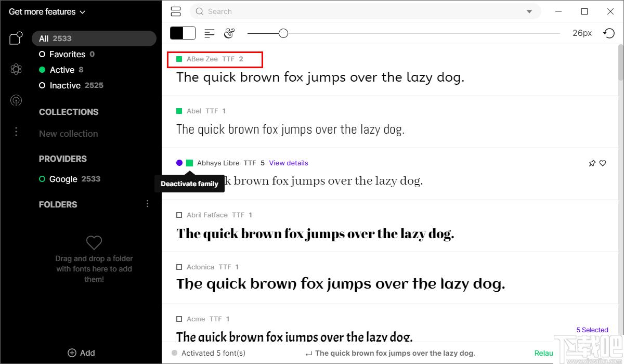Click the ampersand glyphs icon
Viewport: 624px width, 364px height.
tap(229, 33)
